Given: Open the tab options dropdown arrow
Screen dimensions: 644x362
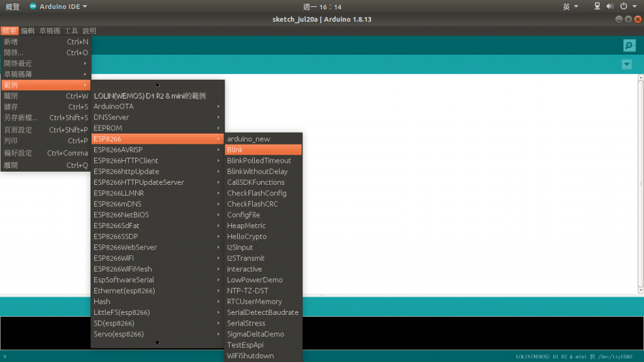Looking at the screenshot, I should 626,64.
